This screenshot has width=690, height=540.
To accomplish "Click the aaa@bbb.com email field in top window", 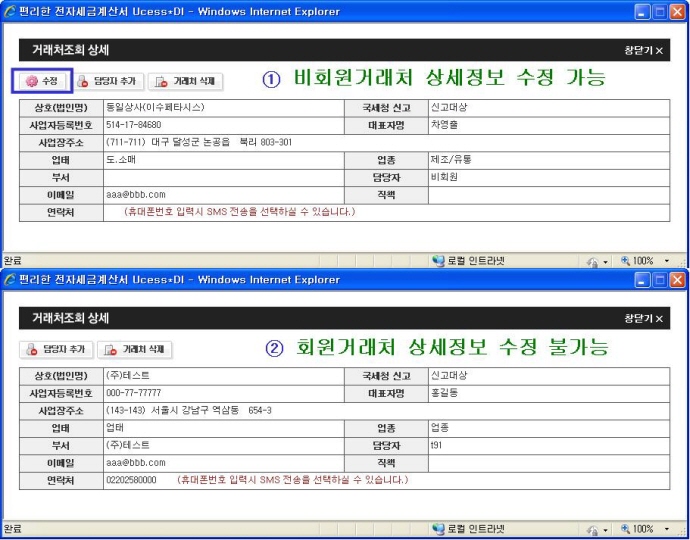I will (x=136, y=195).
